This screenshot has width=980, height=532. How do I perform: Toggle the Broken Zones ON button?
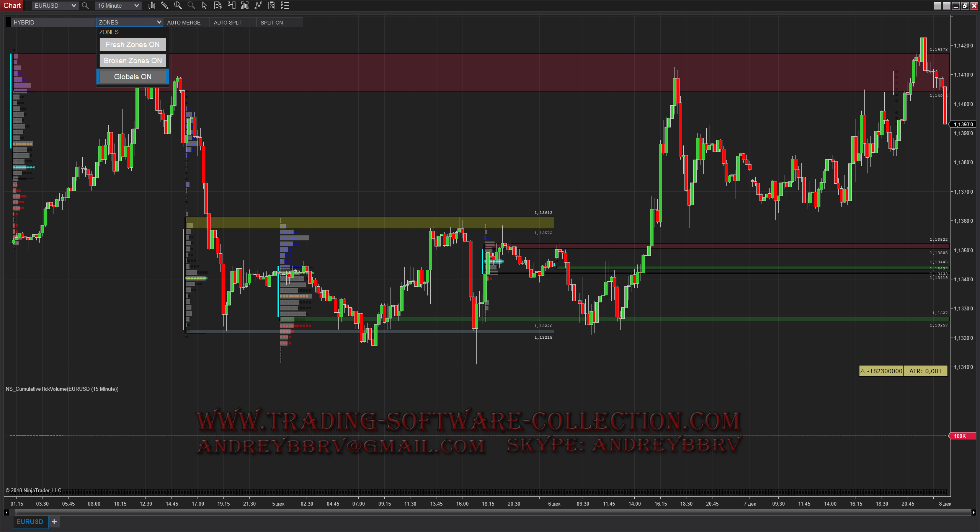tap(132, 60)
